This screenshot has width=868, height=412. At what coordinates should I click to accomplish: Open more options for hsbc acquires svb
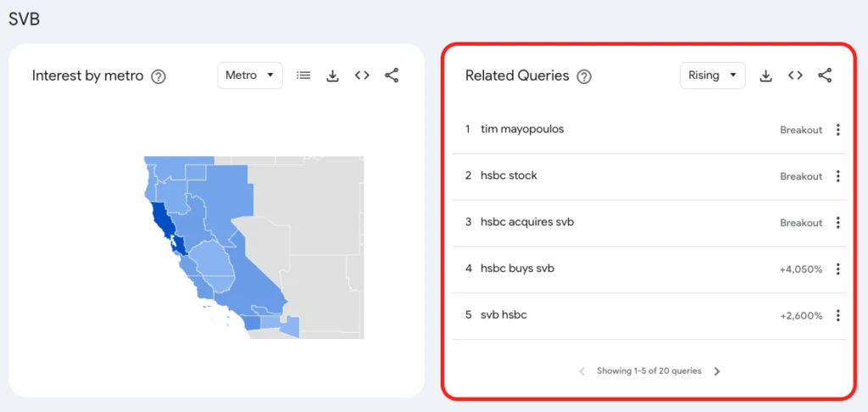(838, 223)
